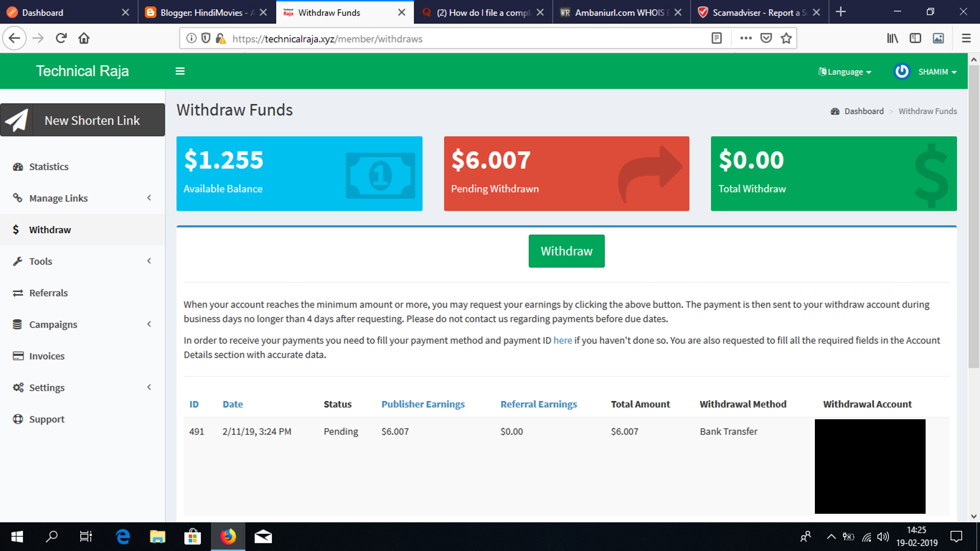Image resolution: width=980 pixels, height=551 pixels.
Task: Open the Statistics page from sidebar
Action: coord(49,167)
